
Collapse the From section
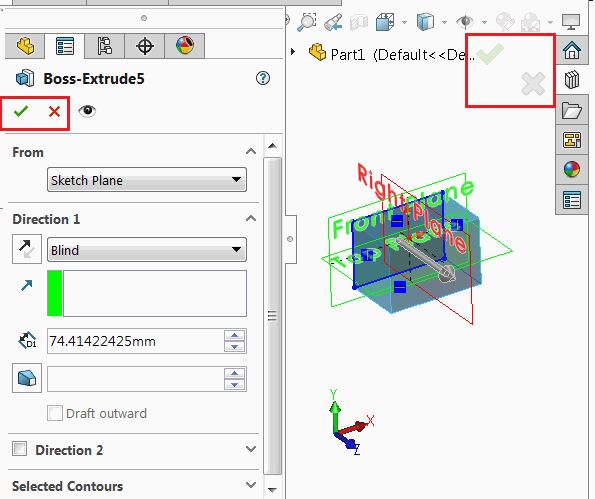(x=250, y=152)
